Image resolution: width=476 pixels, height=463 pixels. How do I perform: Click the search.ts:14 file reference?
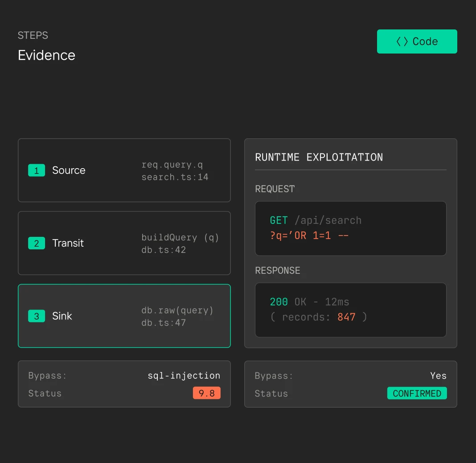tap(175, 177)
